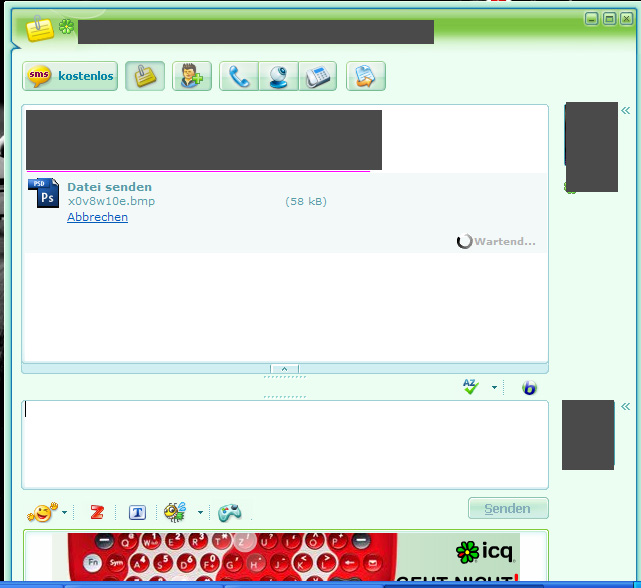The image size is (641, 588).
Task: Start a video call with webcam icon
Action: [279, 76]
